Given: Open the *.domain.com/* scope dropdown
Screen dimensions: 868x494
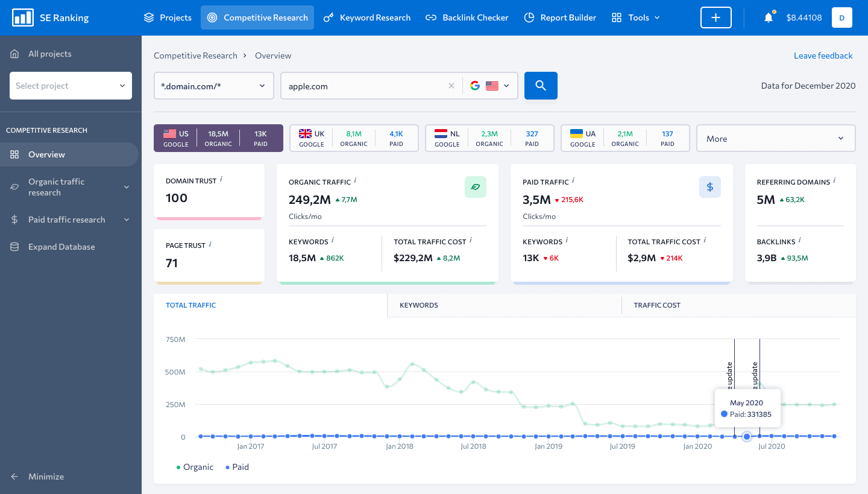Looking at the screenshot, I should [214, 86].
